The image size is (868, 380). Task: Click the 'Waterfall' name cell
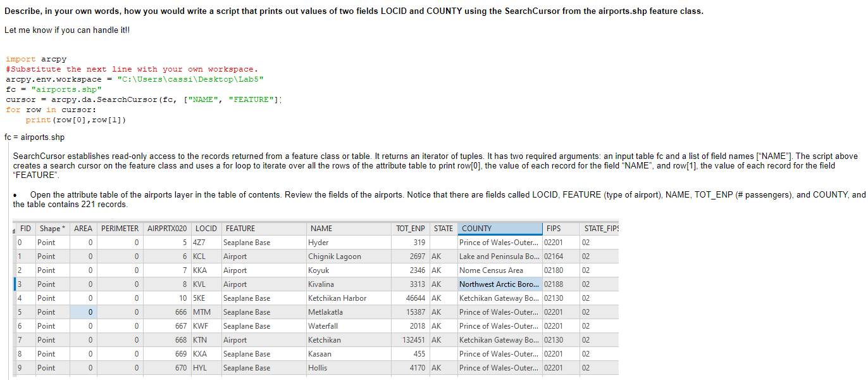point(349,326)
